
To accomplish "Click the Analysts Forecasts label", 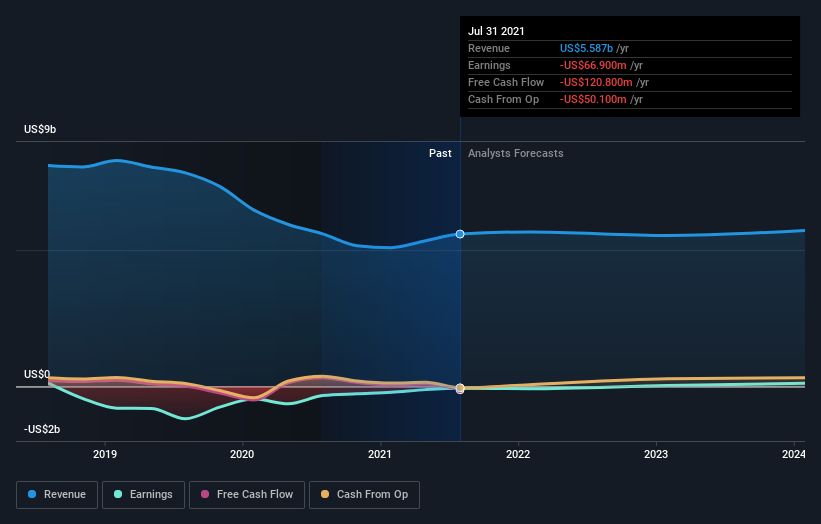I will 516,153.
